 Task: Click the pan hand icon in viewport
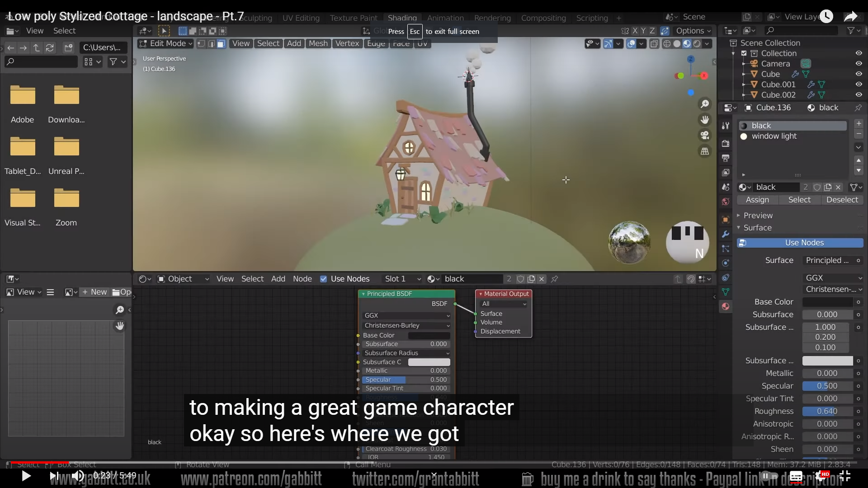pyautogui.click(x=704, y=120)
